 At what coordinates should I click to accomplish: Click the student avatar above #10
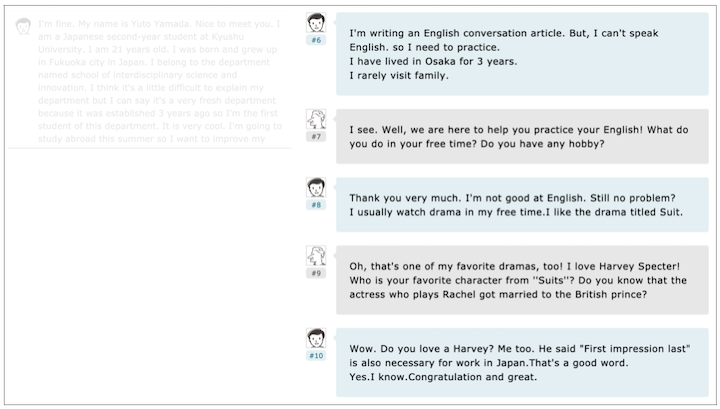(316, 338)
